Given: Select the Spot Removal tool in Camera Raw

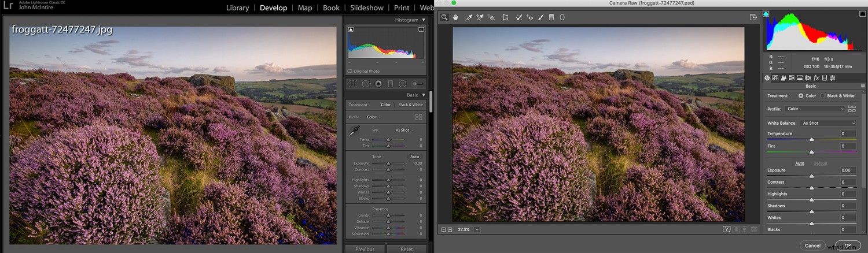Looking at the screenshot, I should tap(519, 17).
